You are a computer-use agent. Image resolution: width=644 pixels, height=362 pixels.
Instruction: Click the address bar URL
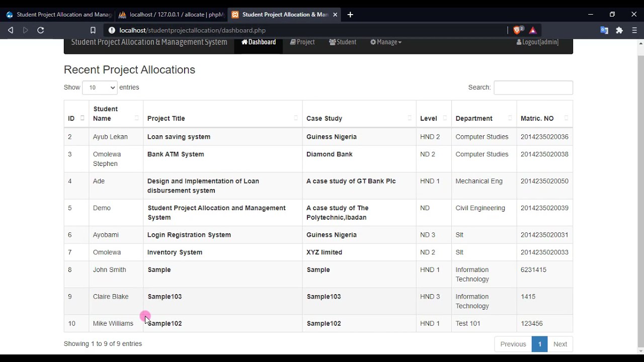pyautogui.click(x=193, y=30)
